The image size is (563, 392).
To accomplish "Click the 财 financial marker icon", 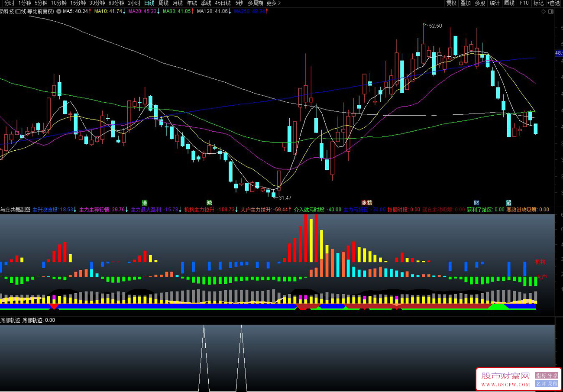I will pos(476,202).
